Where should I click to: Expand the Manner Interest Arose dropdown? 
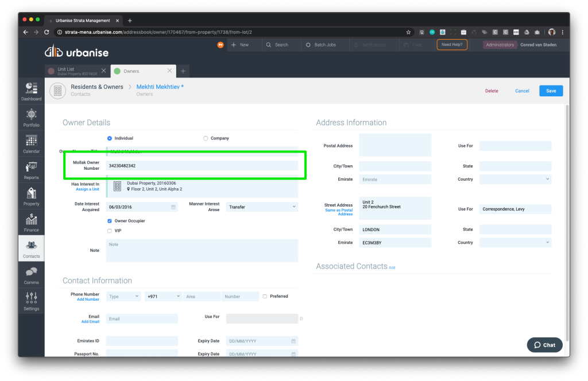262,207
